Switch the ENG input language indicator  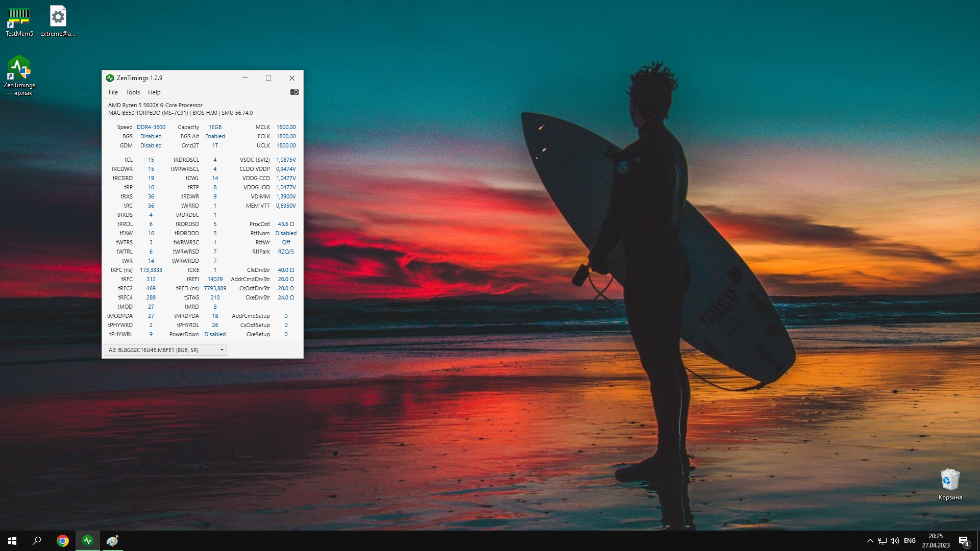[910, 541]
